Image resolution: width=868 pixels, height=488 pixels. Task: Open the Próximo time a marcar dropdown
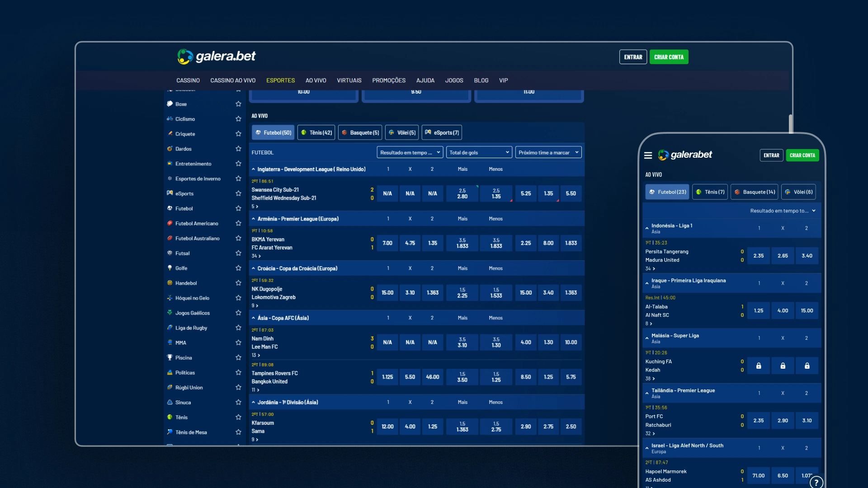coord(548,152)
